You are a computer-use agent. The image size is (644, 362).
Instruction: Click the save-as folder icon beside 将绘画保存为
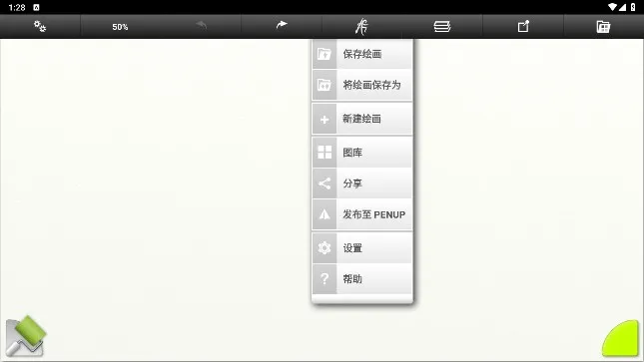(x=324, y=85)
